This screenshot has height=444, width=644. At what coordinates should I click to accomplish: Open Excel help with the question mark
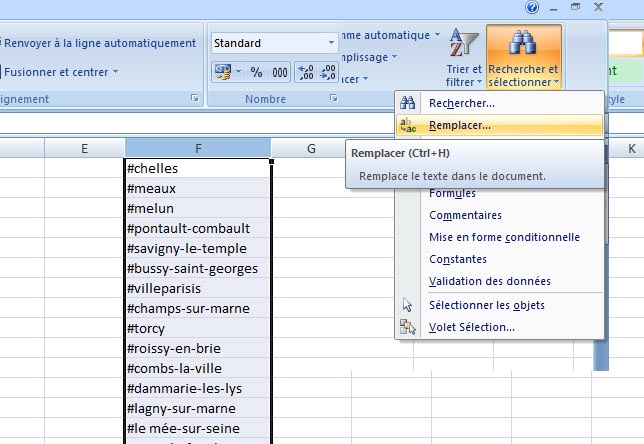coord(532,7)
